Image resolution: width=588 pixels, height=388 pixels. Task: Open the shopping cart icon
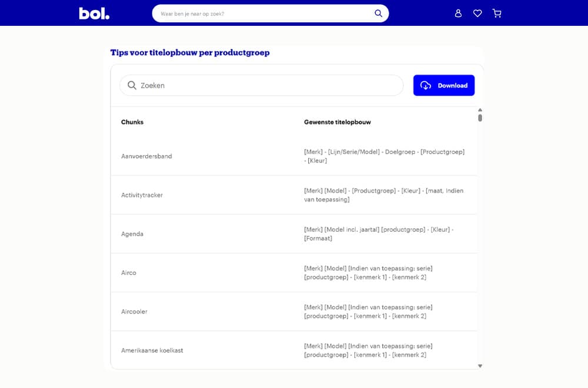tap(497, 14)
